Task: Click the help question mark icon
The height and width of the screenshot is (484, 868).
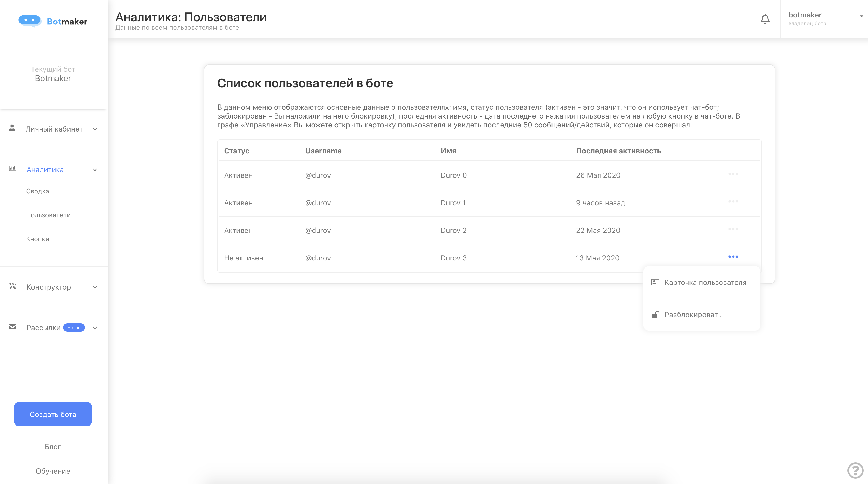Action: click(855, 470)
